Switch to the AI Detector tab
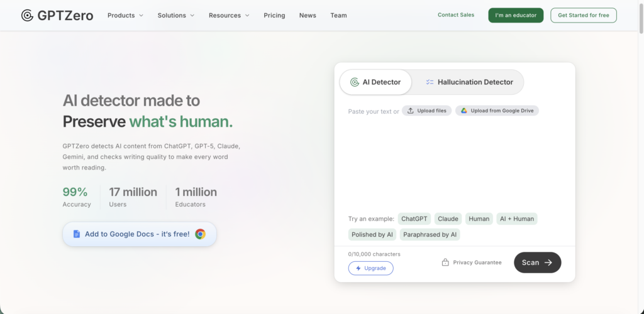The height and width of the screenshot is (314, 644). [375, 82]
